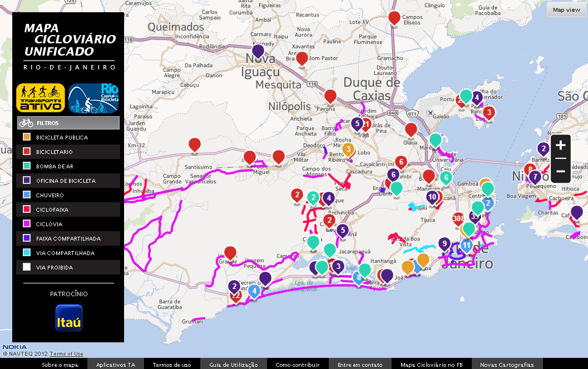This screenshot has height=369, width=588.
Task: Open the Map view selector
Action: [565, 9]
